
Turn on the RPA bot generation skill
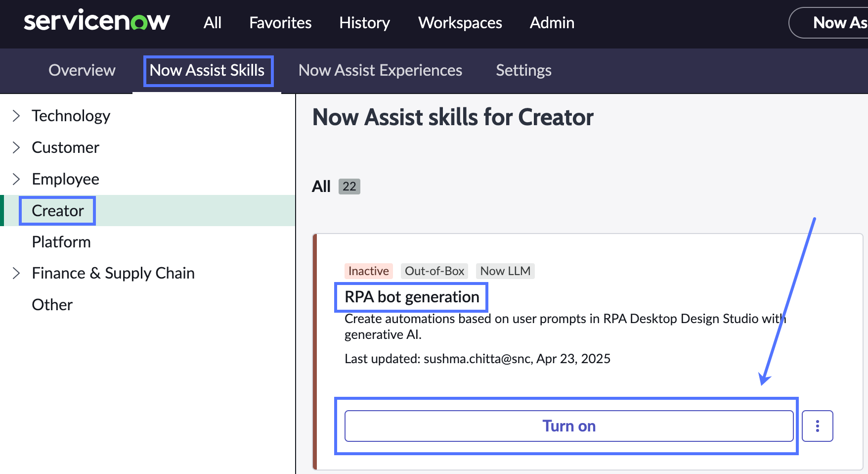tap(569, 426)
